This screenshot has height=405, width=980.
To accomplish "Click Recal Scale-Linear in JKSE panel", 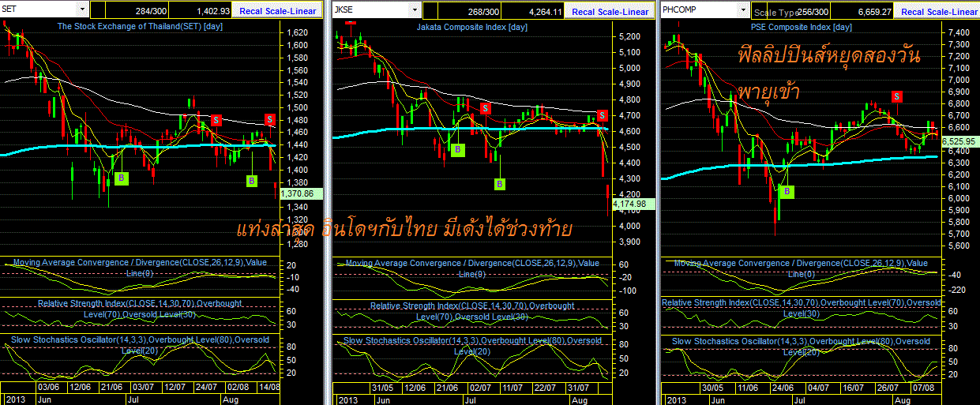I will pyautogui.click(x=610, y=11).
